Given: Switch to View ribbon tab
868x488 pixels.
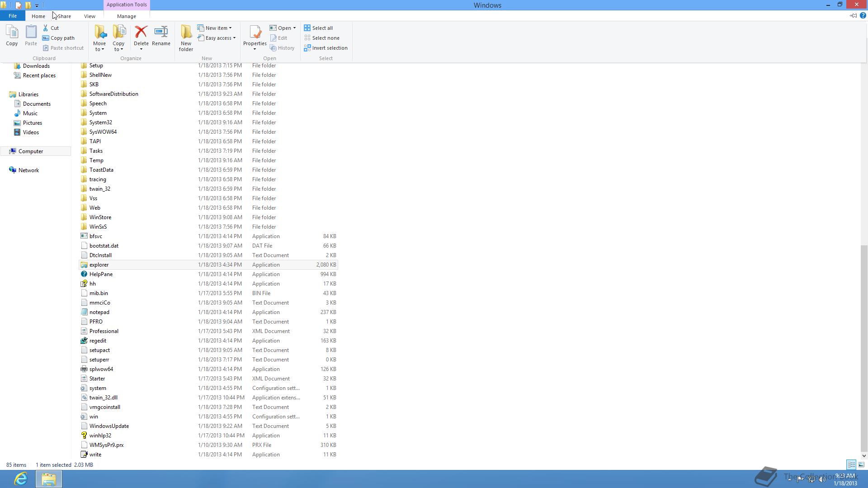Looking at the screenshot, I should [x=90, y=16].
